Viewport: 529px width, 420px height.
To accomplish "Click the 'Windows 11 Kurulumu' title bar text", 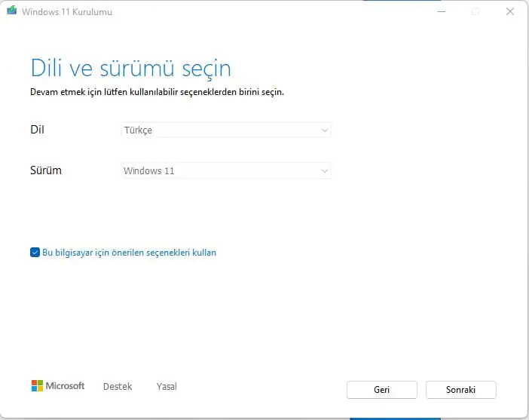I will pyautogui.click(x=67, y=12).
